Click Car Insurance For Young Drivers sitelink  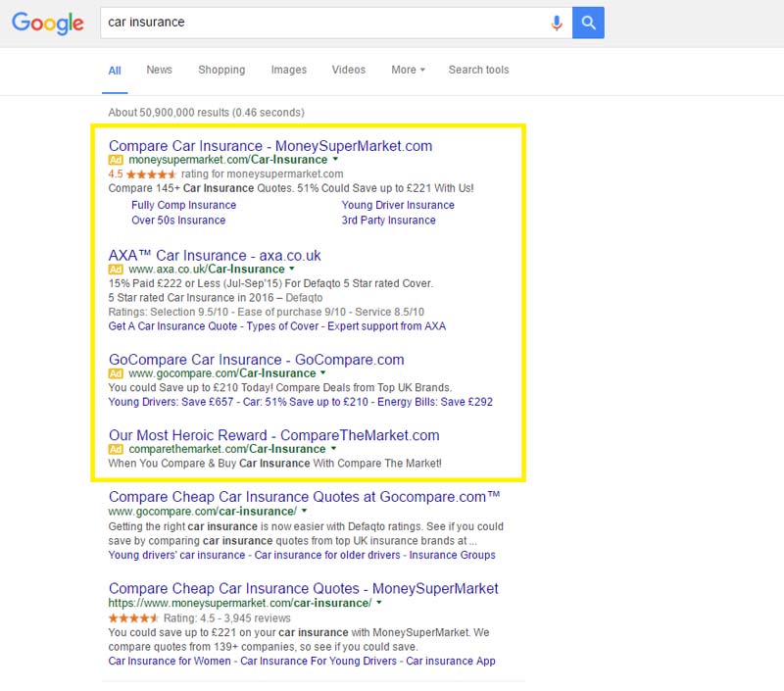pyautogui.click(x=318, y=661)
